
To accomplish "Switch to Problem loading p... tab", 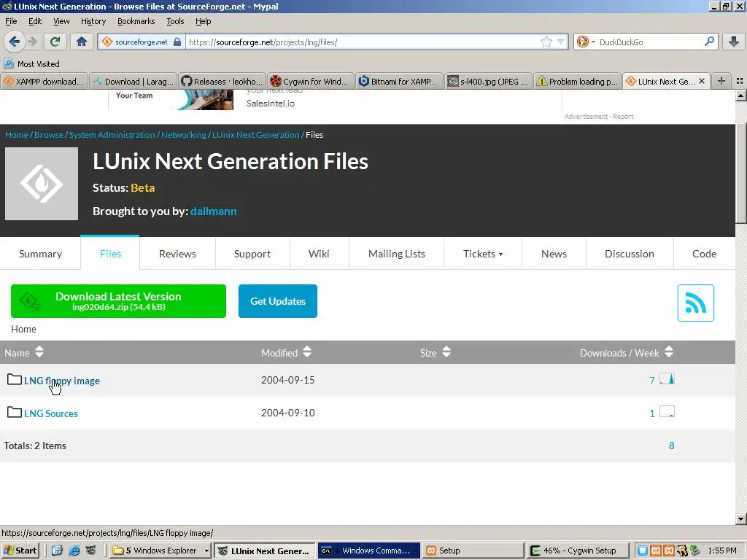I will coord(577,82).
